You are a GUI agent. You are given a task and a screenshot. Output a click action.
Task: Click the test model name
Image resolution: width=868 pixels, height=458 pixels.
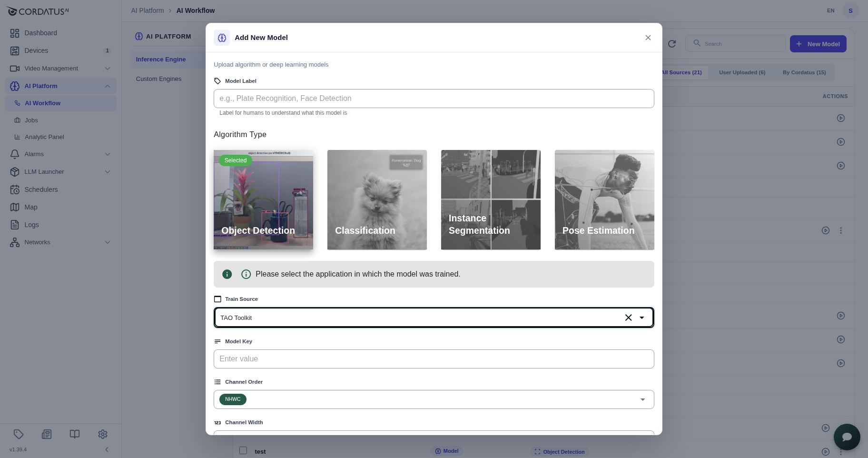[x=260, y=452]
